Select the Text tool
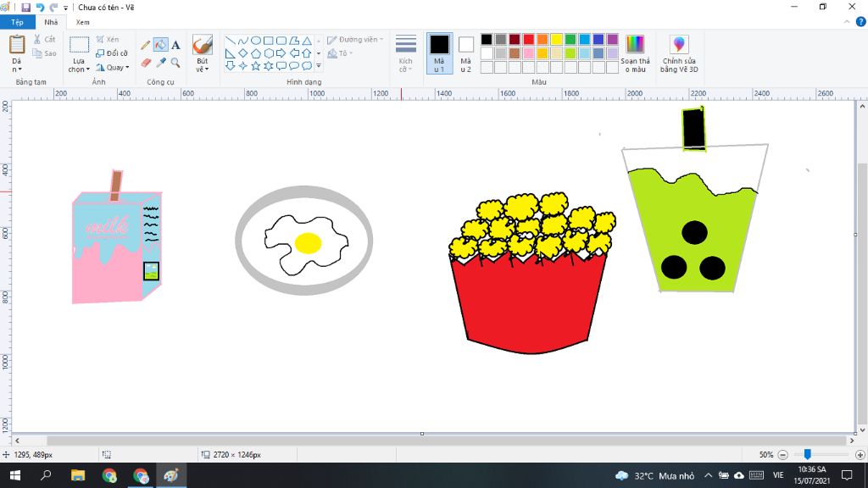The image size is (868, 488). click(175, 46)
